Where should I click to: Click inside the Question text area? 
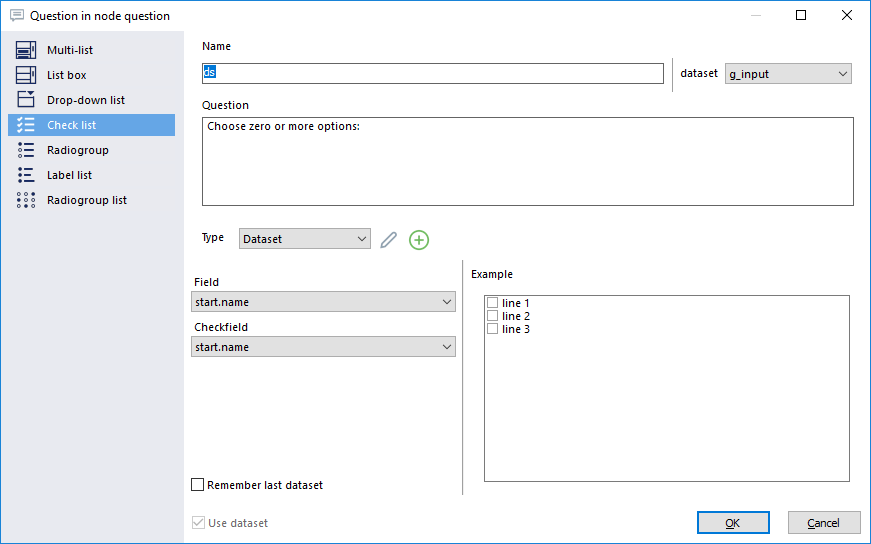click(528, 161)
